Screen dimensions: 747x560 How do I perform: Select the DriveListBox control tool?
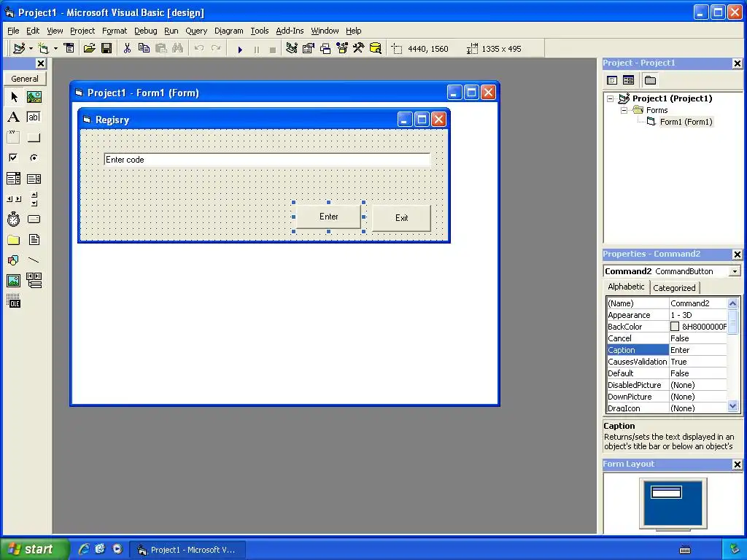click(34, 219)
